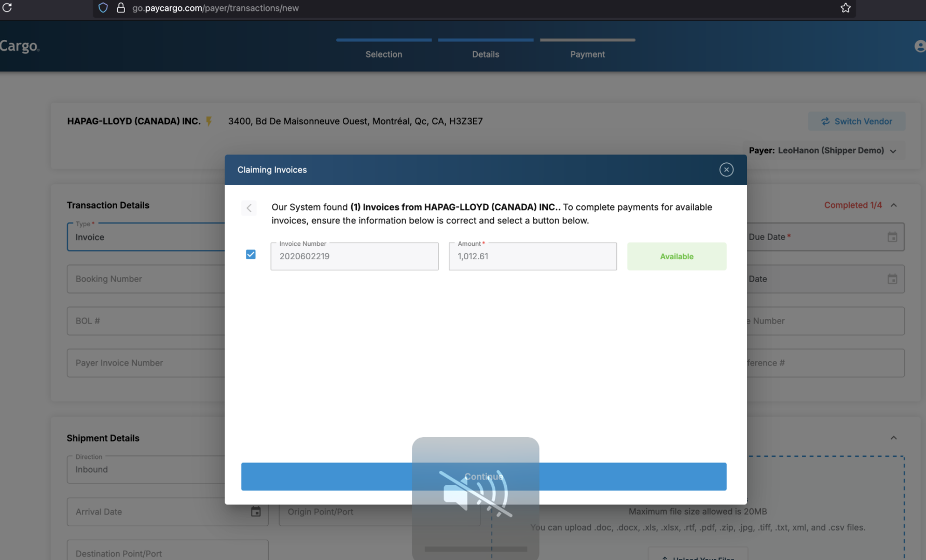
Task: Click the lightning bolt icon beside HAPAG-LLOYD
Action: (209, 121)
